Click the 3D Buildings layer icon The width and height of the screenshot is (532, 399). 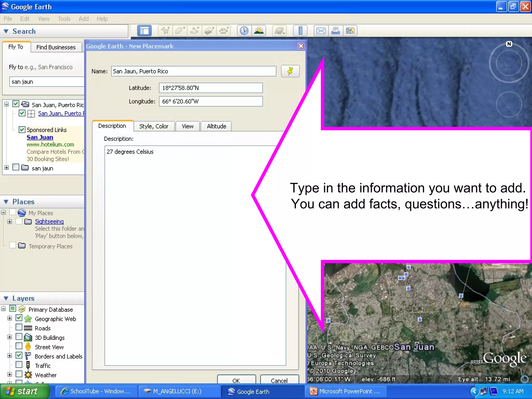[x=28, y=337]
